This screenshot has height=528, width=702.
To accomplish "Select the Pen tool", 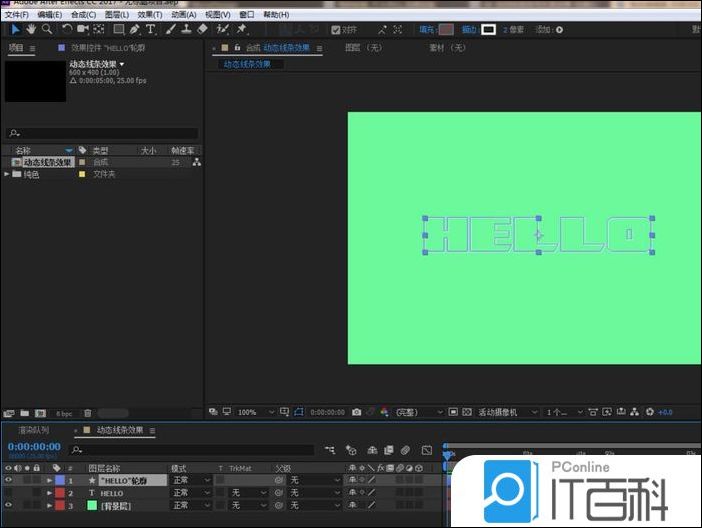I will [134, 29].
